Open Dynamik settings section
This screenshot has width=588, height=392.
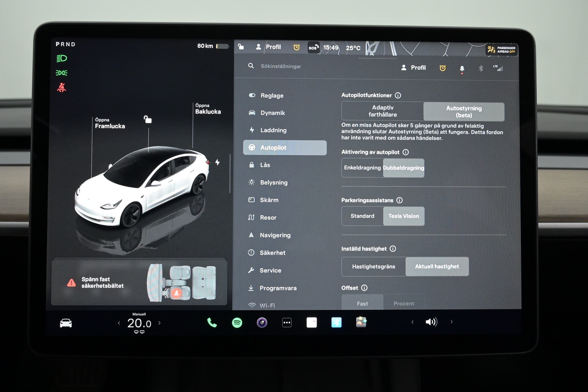tap(285, 113)
